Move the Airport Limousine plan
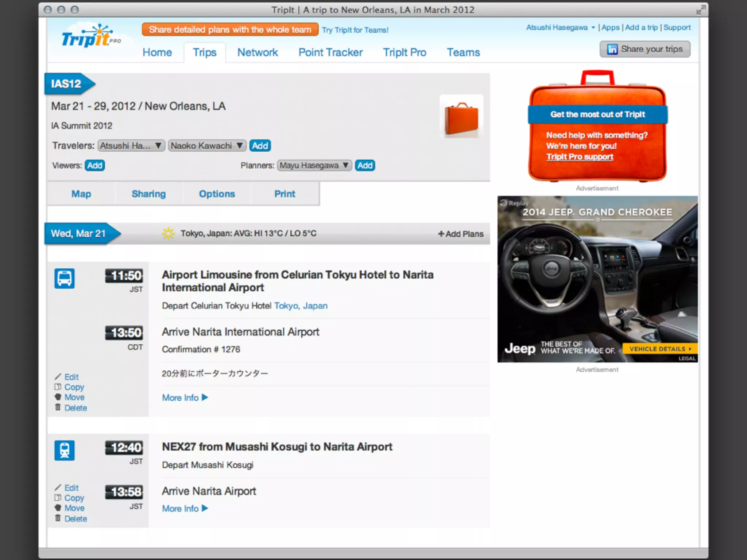Screen dimensions: 747x560 pyautogui.click(x=74, y=397)
